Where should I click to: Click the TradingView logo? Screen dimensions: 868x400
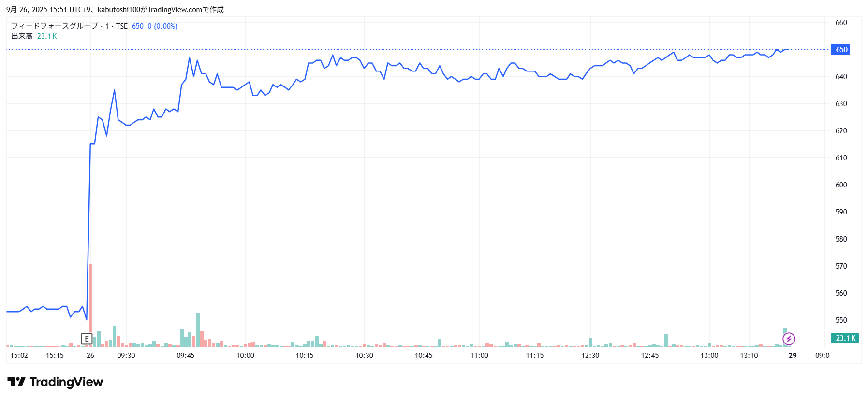(55, 382)
